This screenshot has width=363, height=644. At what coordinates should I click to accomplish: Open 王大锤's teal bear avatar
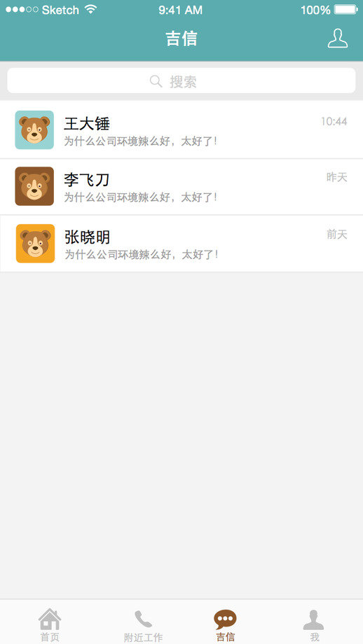tap(34, 129)
